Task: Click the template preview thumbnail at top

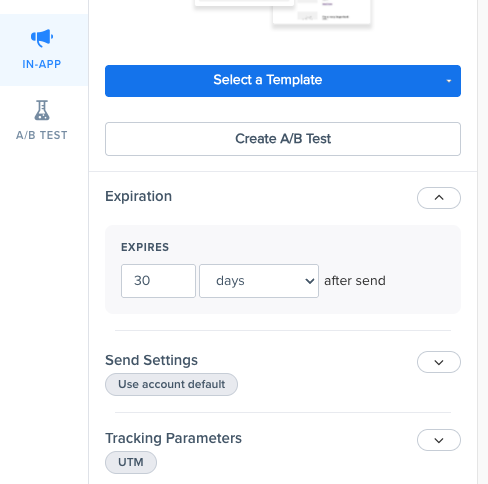Action: click(x=283, y=13)
